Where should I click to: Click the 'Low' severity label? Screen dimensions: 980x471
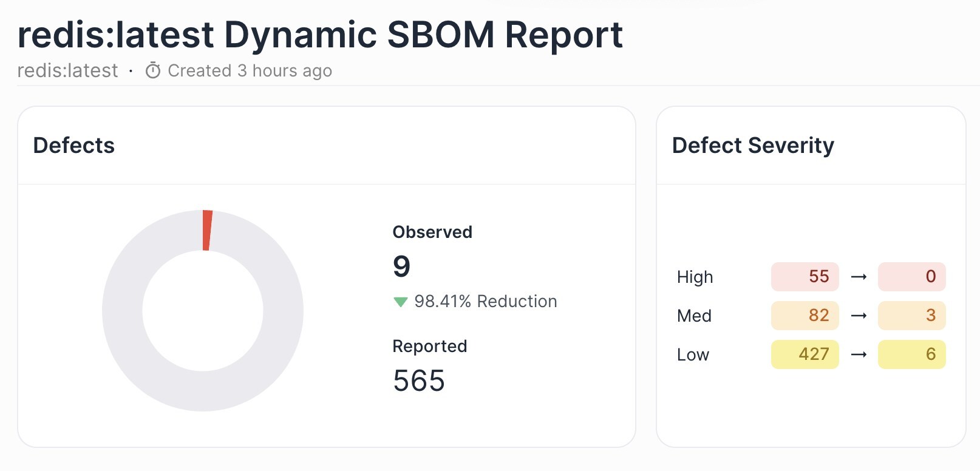pyautogui.click(x=693, y=354)
